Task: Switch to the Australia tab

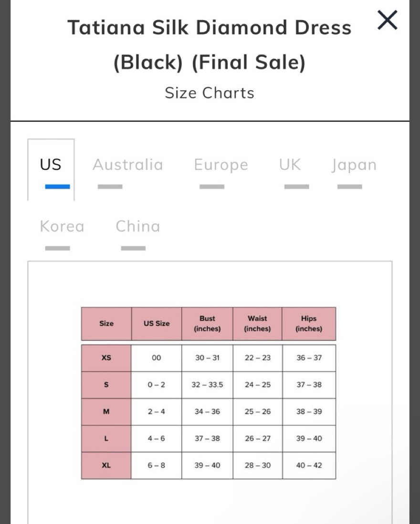Action: click(127, 165)
